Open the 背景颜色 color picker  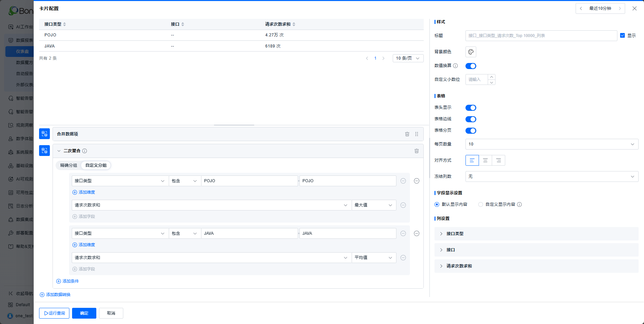pos(471,52)
